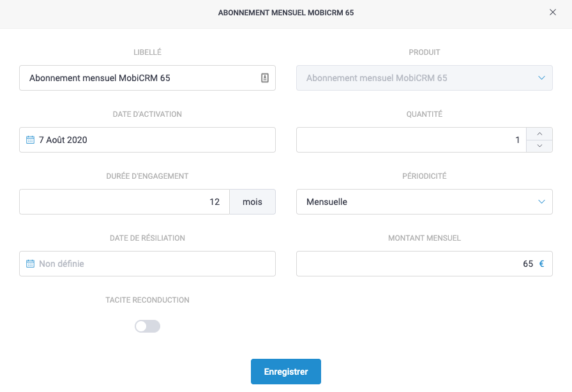Image resolution: width=572 pixels, height=392 pixels.
Task: Select the Montant mensuel amount field
Action: (415, 264)
